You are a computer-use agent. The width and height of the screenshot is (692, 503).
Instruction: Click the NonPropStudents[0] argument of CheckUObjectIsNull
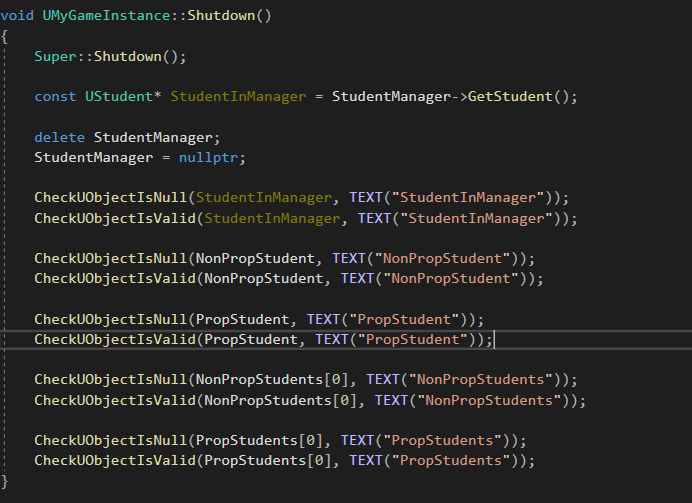point(272,379)
